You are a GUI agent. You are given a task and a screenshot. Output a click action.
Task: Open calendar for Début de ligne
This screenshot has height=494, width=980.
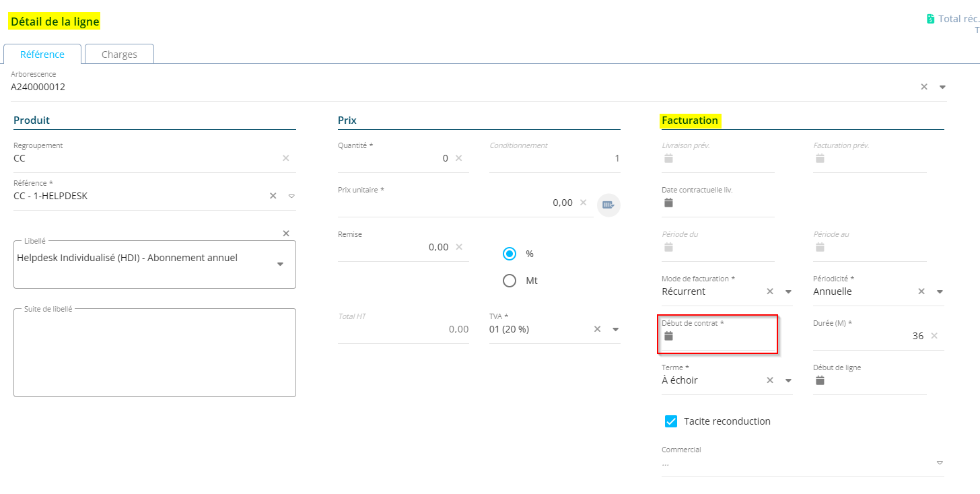point(820,380)
